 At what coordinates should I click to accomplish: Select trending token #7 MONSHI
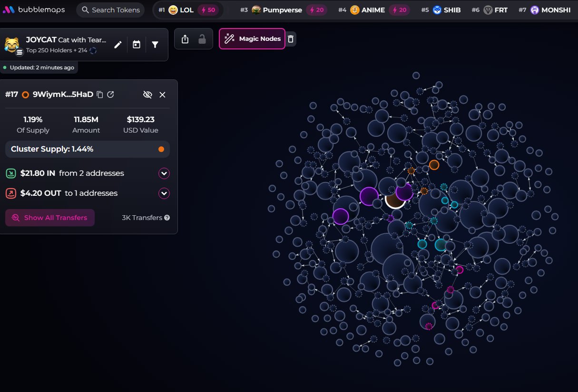pyautogui.click(x=544, y=10)
